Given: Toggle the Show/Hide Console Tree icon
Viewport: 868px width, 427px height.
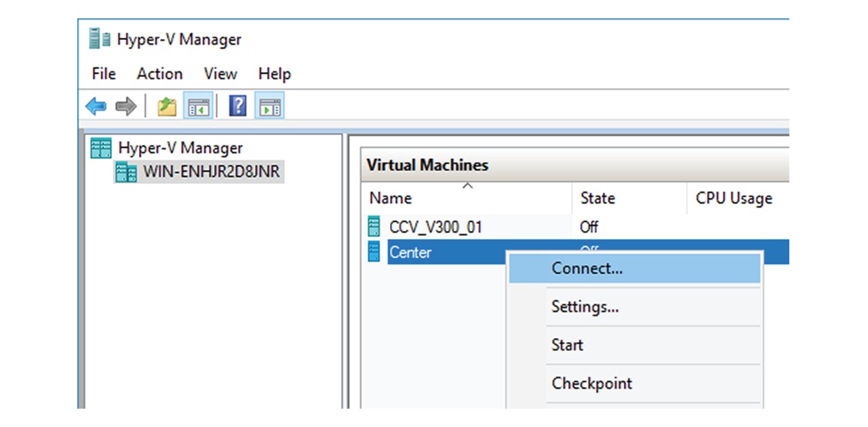Looking at the screenshot, I should 199,107.
